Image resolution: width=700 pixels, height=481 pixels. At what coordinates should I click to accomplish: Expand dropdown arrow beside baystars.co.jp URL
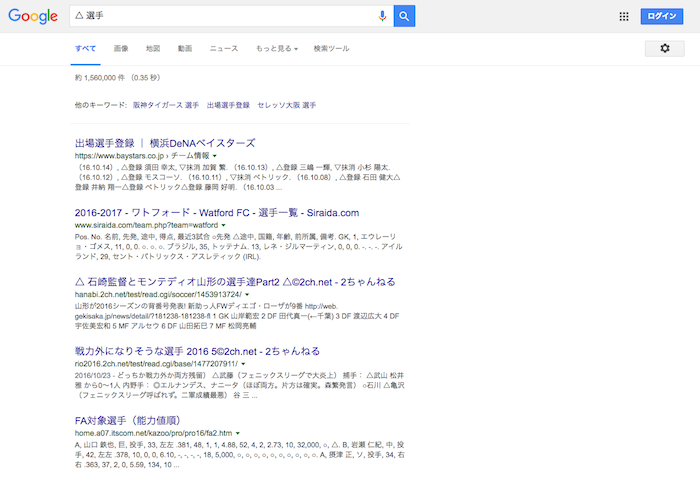(x=215, y=156)
